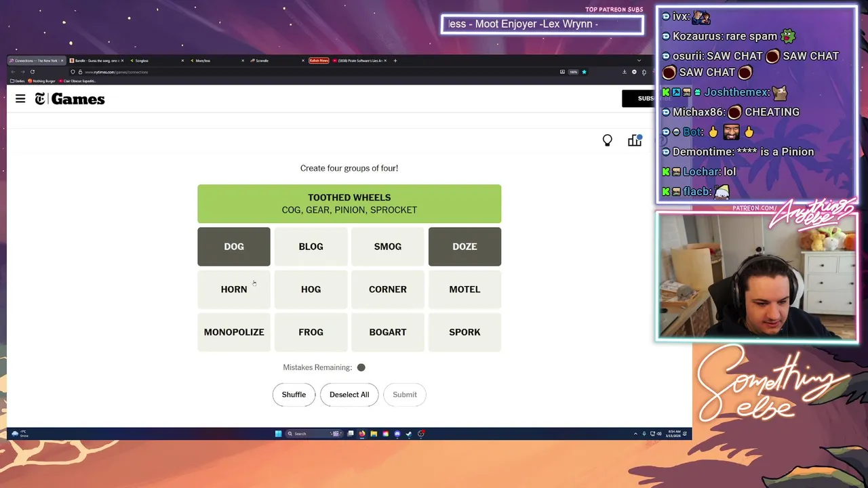This screenshot has height=488, width=868.
Task: Click the Steam taskbar icon
Action: (x=409, y=434)
